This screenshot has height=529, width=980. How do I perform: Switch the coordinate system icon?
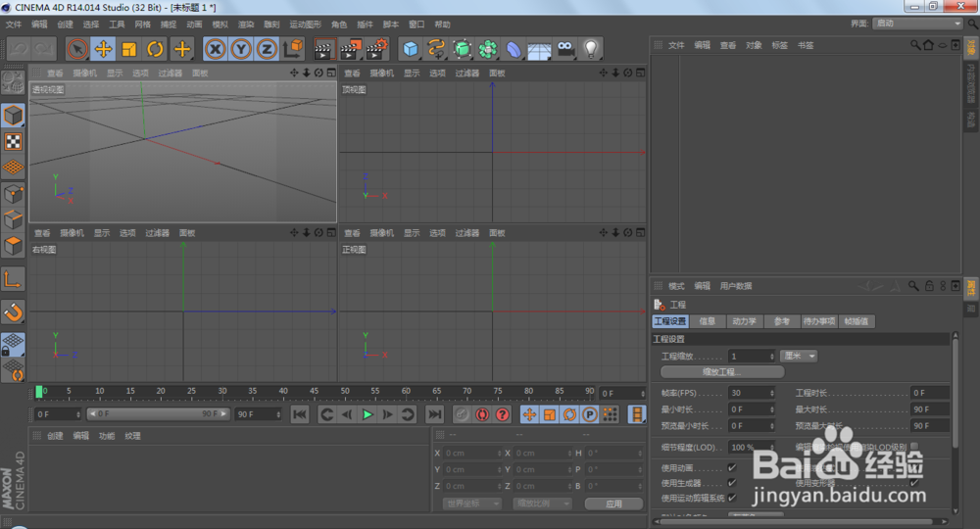tap(292, 49)
